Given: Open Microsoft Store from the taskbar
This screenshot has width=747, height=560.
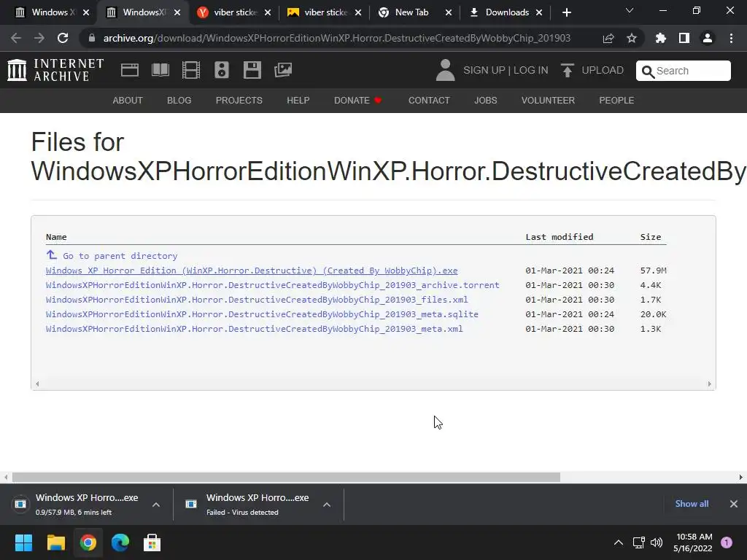Looking at the screenshot, I should 152,542.
